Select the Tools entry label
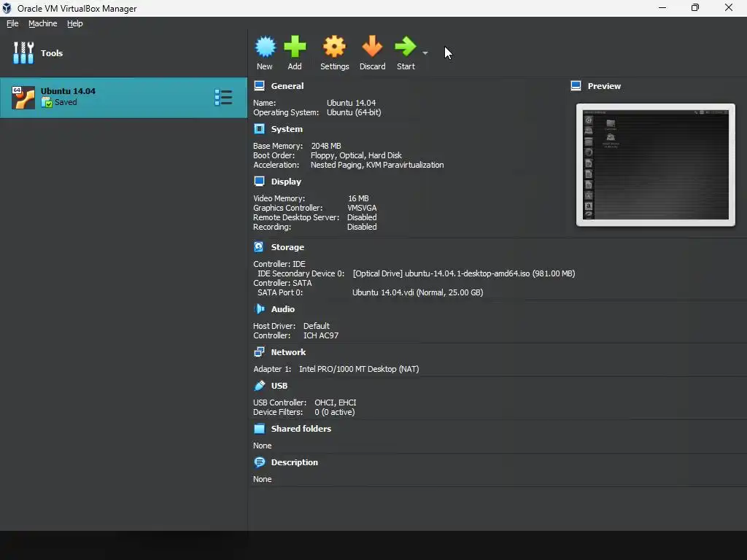Viewport: 747px width, 560px height. (x=52, y=52)
